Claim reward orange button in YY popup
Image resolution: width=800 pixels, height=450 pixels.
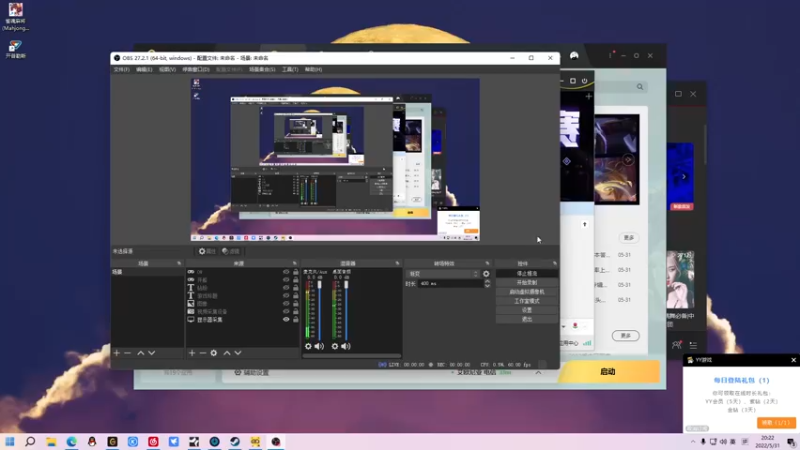pos(775,423)
